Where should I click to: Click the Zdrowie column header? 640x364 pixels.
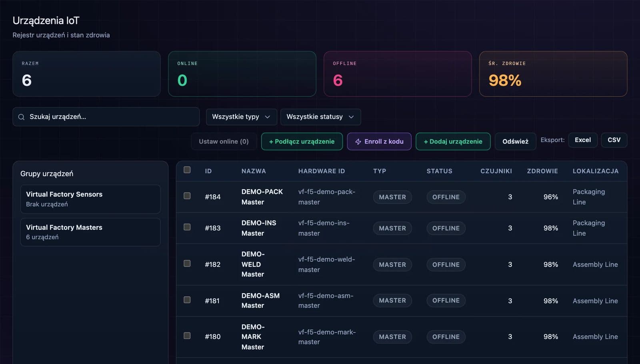click(542, 171)
